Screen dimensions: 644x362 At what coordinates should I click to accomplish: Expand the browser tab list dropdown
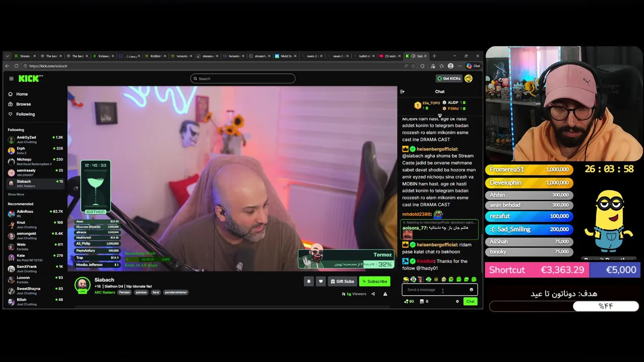click(8, 56)
